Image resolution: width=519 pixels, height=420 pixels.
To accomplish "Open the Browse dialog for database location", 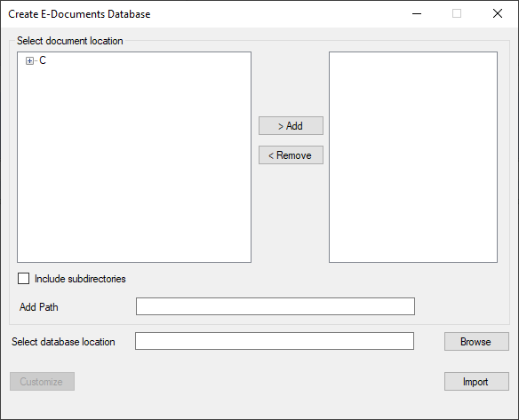I will click(476, 341).
